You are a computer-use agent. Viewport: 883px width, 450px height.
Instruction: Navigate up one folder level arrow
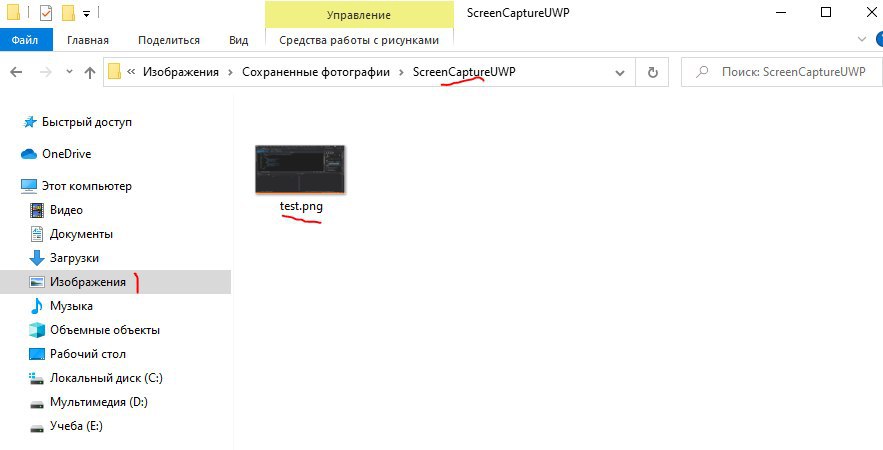click(x=90, y=72)
